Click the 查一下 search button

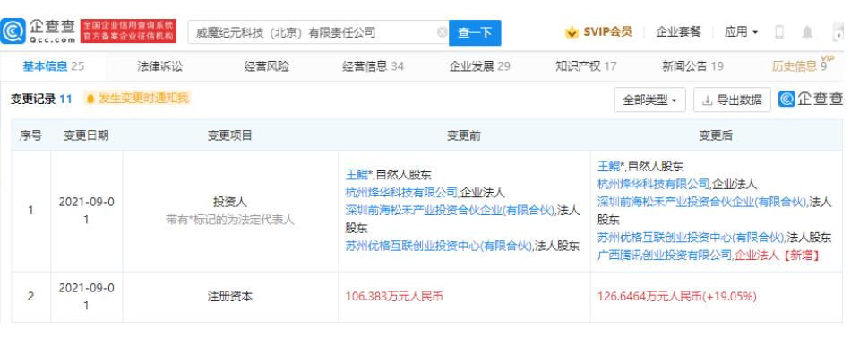point(475,32)
